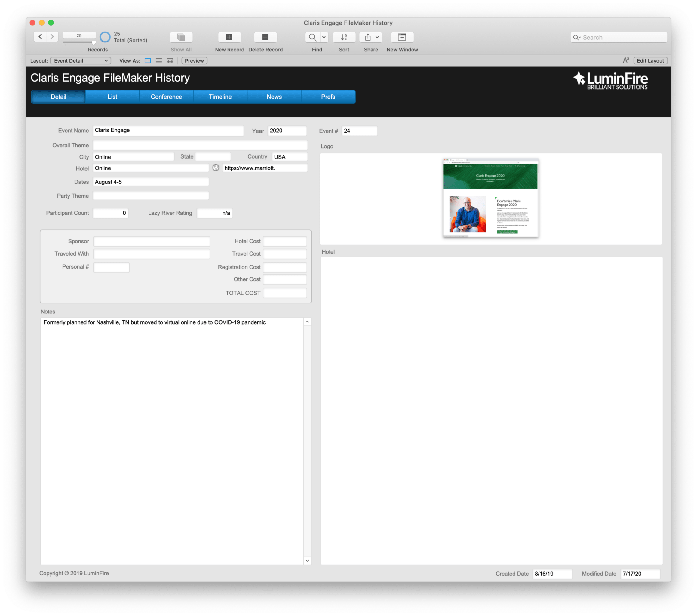Screen dimensions: 697x616
Task: Click the Participant Count field
Action: pyautogui.click(x=110, y=213)
